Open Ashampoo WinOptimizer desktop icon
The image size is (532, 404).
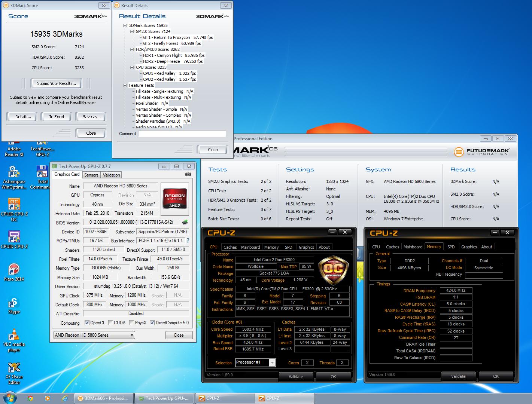[x=14, y=177]
